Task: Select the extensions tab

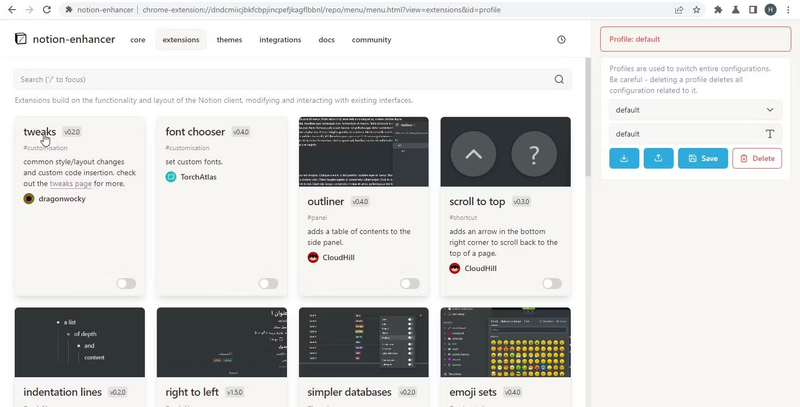Action: [x=181, y=40]
